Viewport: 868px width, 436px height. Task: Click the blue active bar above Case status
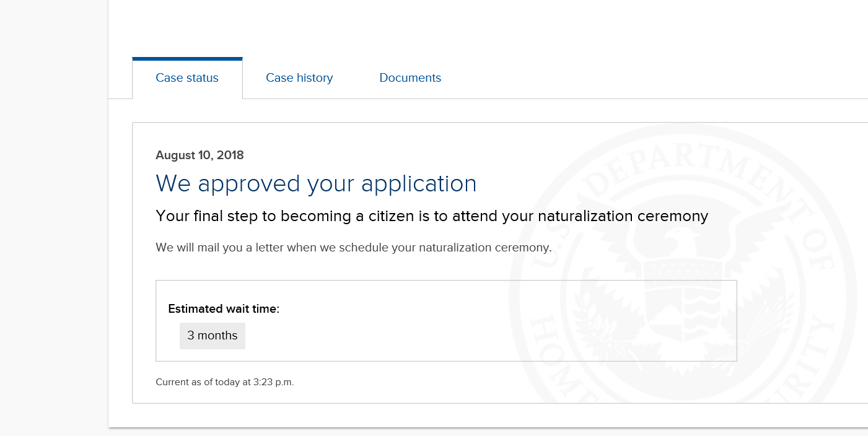[x=187, y=59]
